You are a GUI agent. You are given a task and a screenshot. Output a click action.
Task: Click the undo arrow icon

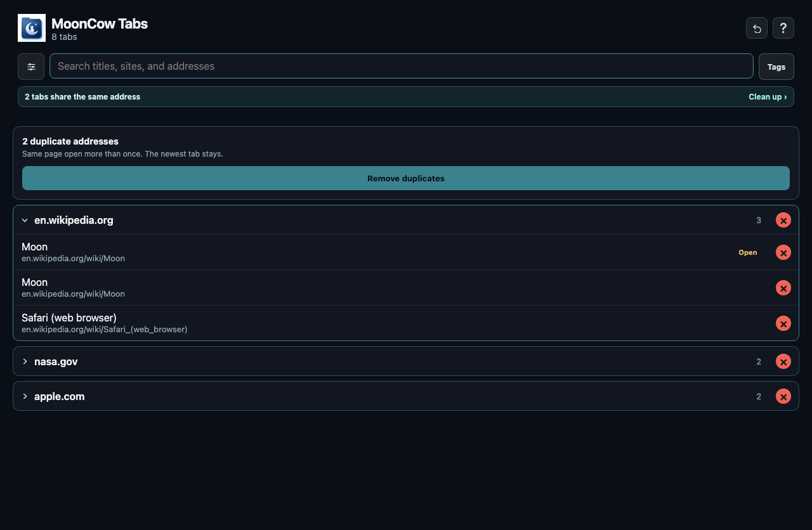757,28
